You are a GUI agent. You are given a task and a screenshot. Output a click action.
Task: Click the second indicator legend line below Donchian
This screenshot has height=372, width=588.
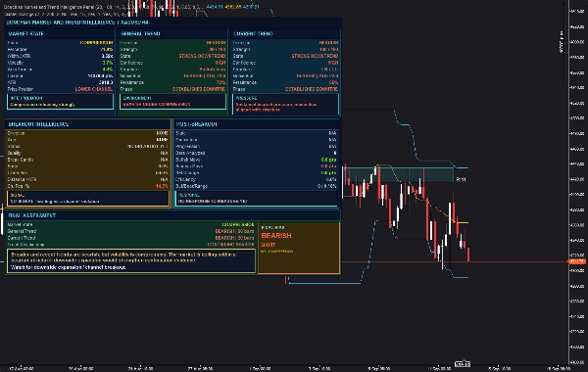(66, 15)
